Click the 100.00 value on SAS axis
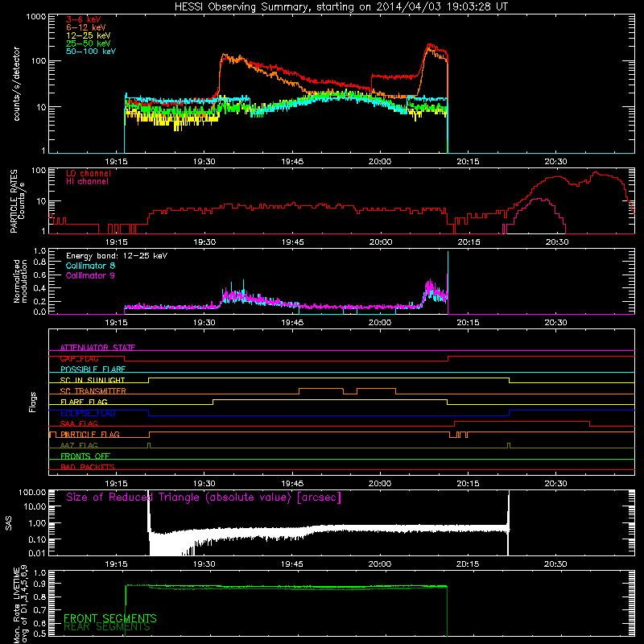 point(32,492)
